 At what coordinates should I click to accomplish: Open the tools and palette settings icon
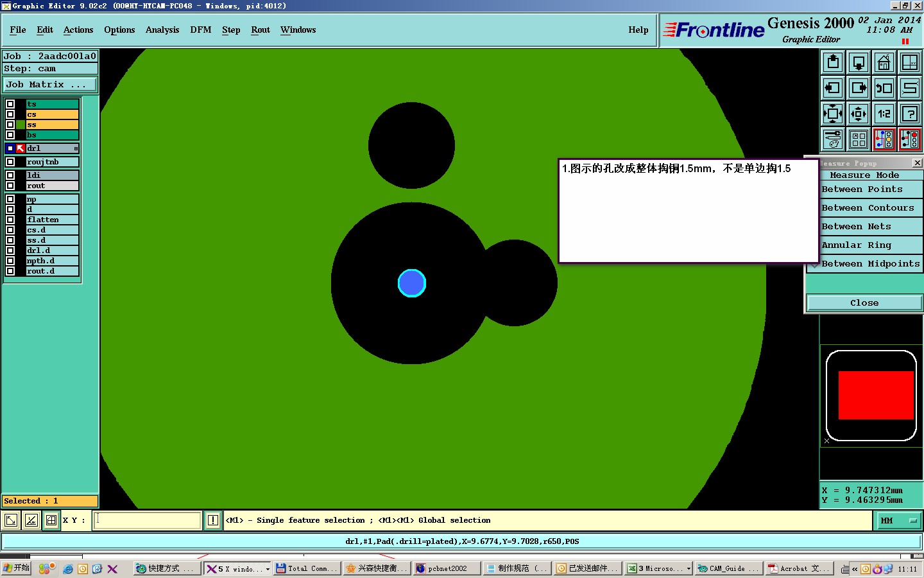(833, 139)
